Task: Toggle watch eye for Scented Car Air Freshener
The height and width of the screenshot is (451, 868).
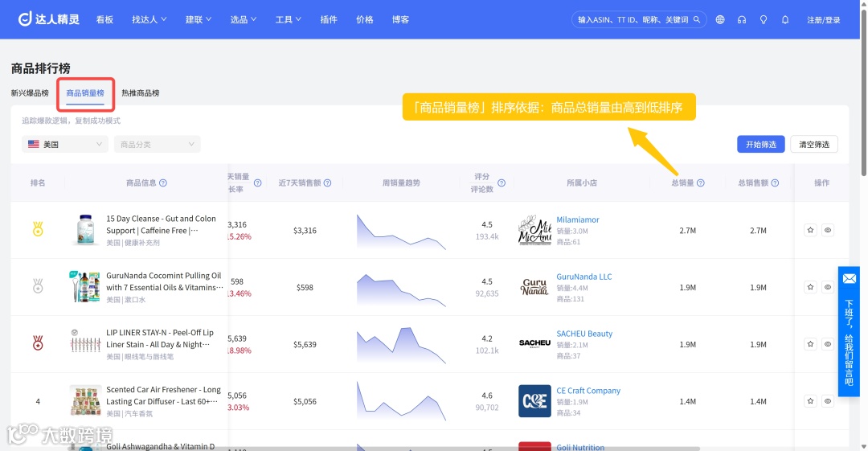Action: [x=828, y=401]
